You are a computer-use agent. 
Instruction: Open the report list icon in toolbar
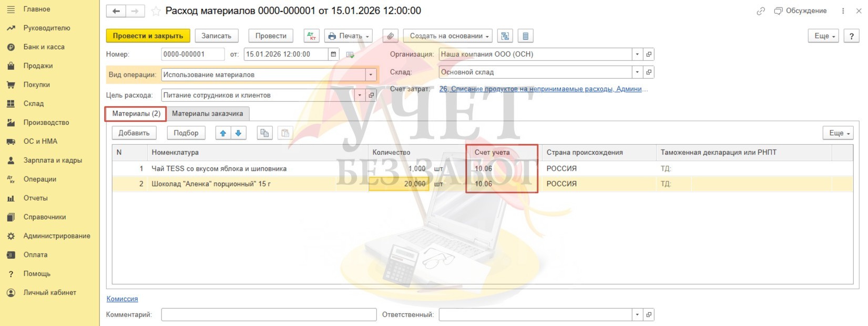click(x=525, y=36)
